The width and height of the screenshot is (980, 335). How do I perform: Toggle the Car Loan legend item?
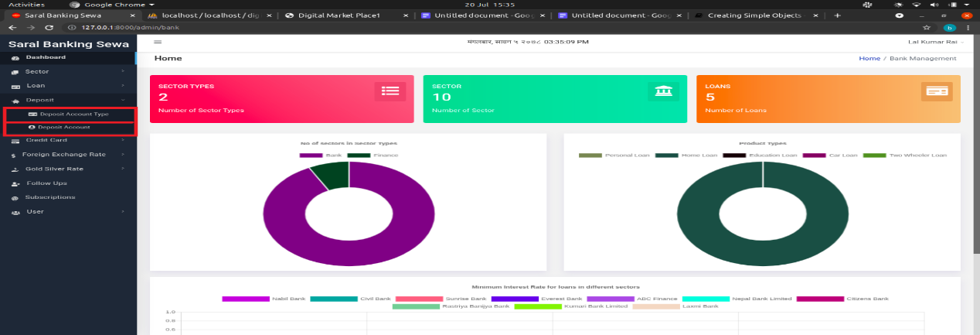[x=829, y=156]
